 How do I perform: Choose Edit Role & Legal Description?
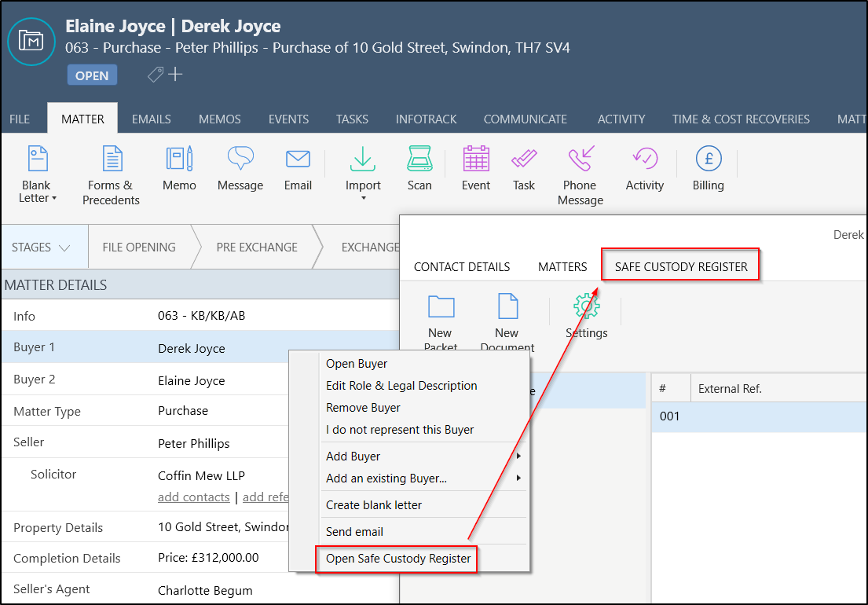[x=424, y=386]
